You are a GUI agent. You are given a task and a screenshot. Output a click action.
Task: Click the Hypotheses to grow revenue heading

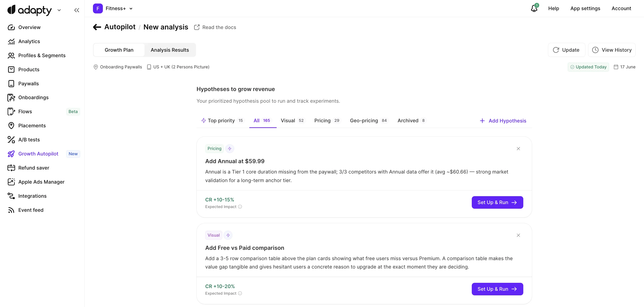pos(235,89)
